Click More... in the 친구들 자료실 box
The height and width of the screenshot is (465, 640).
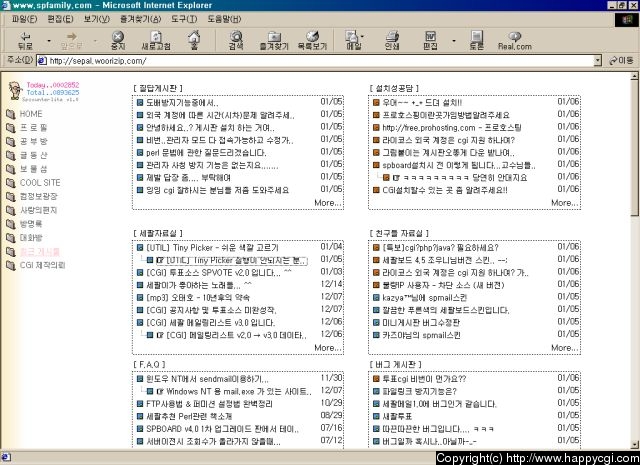tap(564, 348)
